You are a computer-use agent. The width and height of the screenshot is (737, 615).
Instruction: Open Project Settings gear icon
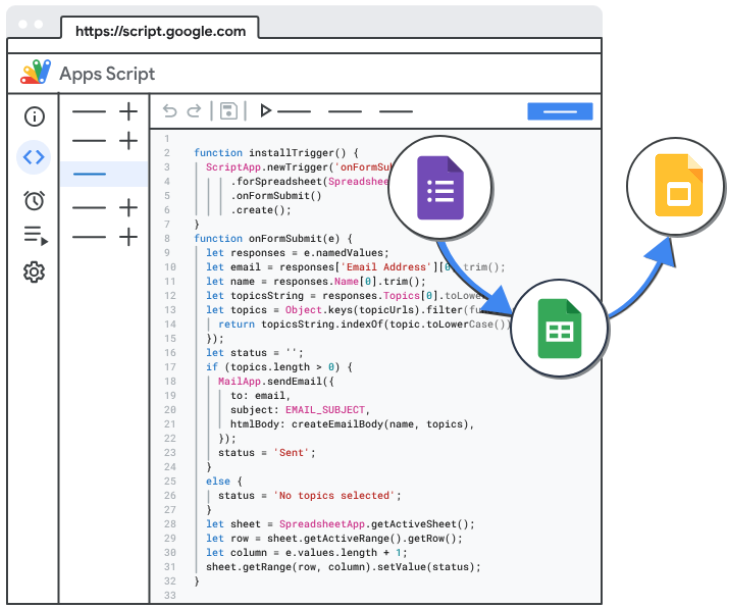34,272
